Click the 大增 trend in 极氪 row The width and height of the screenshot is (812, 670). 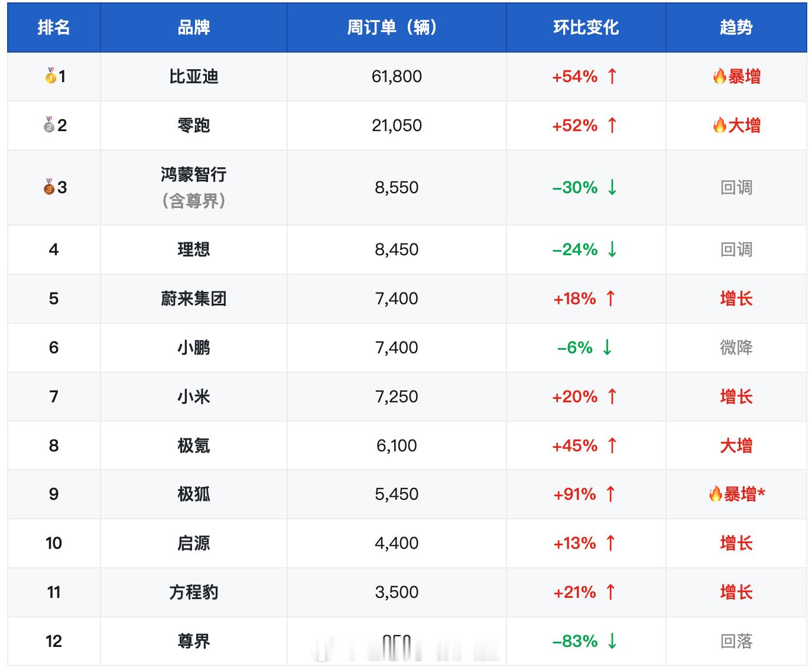point(736,445)
